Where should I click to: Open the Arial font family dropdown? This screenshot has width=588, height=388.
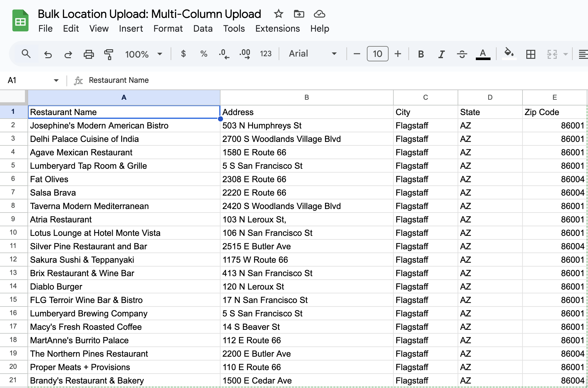(x=313, y=54)
